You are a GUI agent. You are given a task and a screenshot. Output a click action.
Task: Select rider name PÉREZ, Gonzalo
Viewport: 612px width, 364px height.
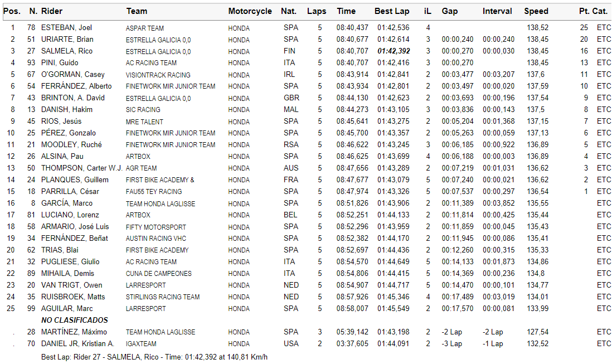pyautogui.click(x=69, y=133)
